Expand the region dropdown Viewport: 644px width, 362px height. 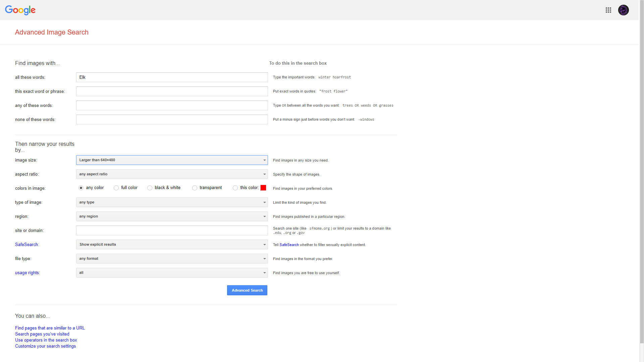pyautogui.click(x=172, y=216)
